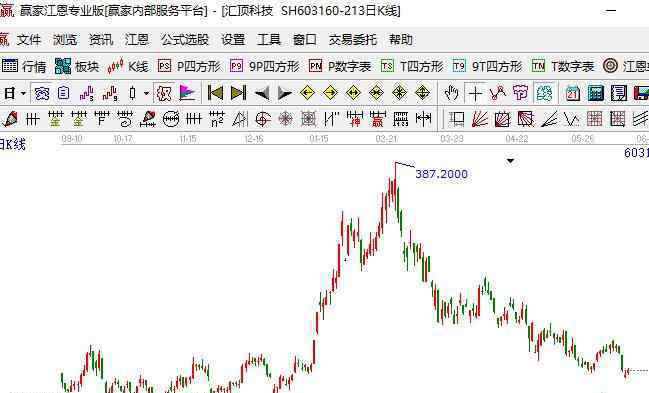Image resolution: width=649 pixels, height=393 pixels.
Task: Open the 江恩 menu
Action: click(137, 40)
